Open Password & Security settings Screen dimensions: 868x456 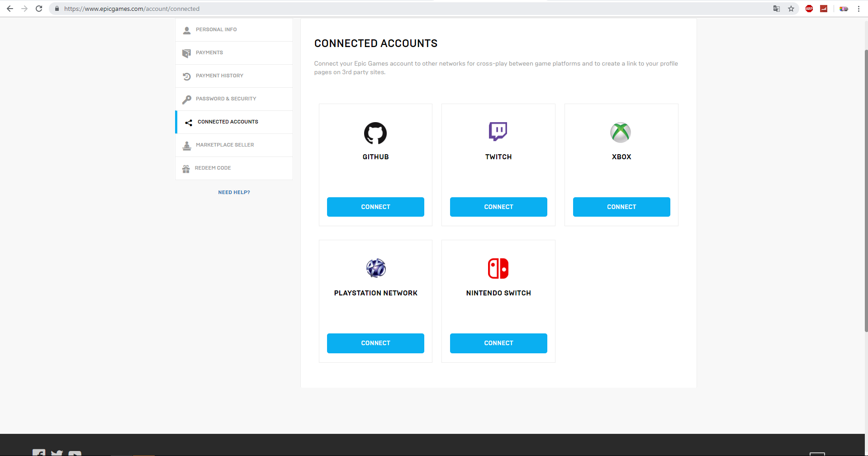(234, 99)
